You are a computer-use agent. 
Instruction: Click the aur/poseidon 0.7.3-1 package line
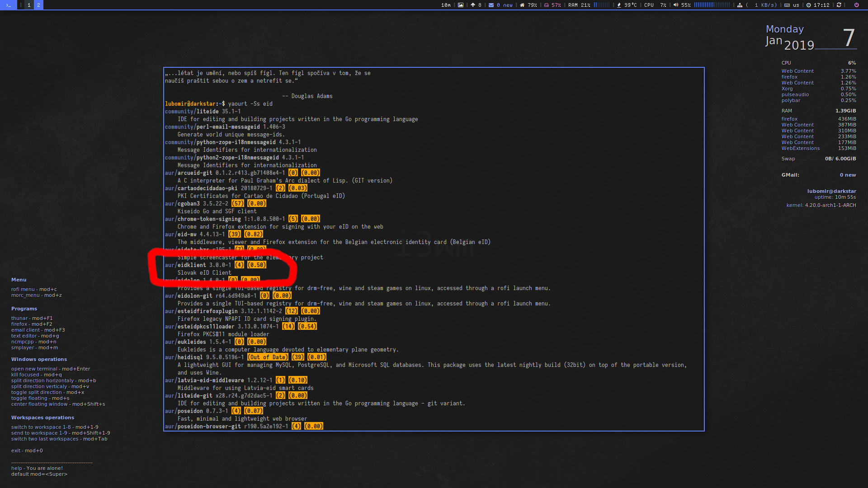coord(214,411)
